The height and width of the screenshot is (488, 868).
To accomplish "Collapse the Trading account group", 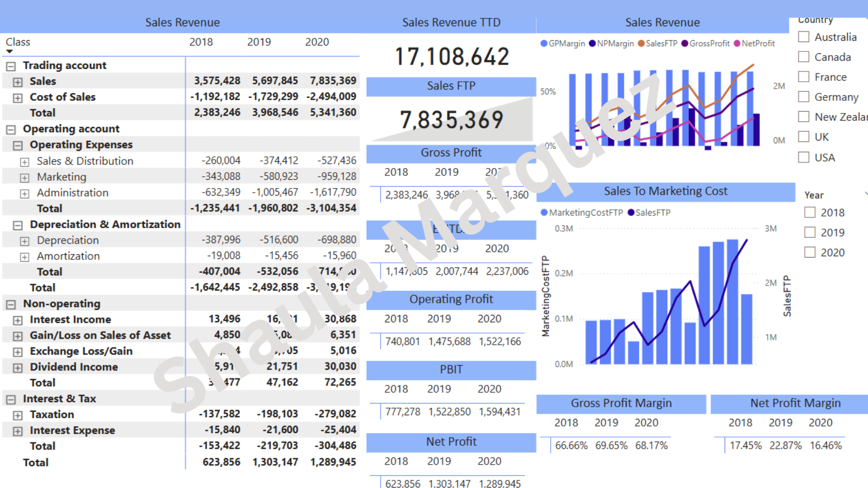I will pyautogui.click(x=11, y=66).
